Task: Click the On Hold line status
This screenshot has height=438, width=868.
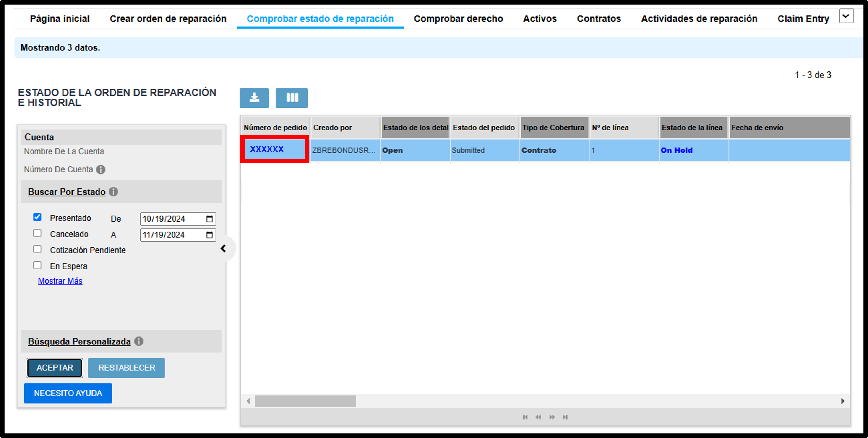Action: [x=677, y=150]
